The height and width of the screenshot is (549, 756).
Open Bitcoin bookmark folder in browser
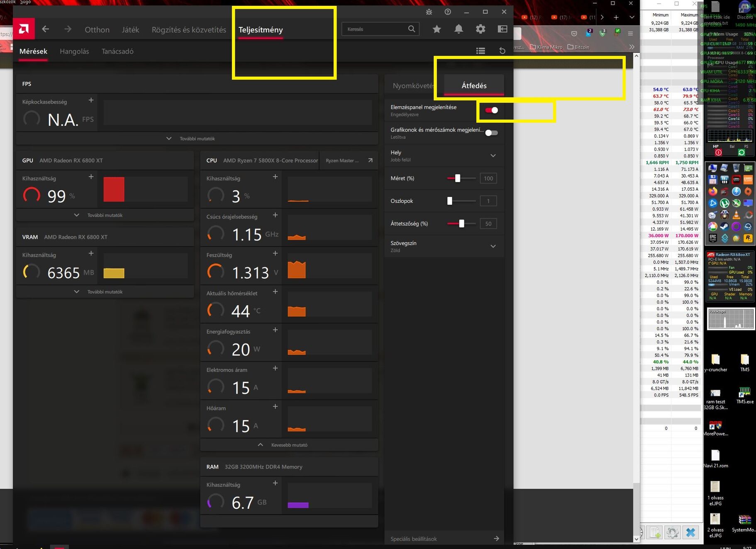pyautogui.click(x=578, y=47)
